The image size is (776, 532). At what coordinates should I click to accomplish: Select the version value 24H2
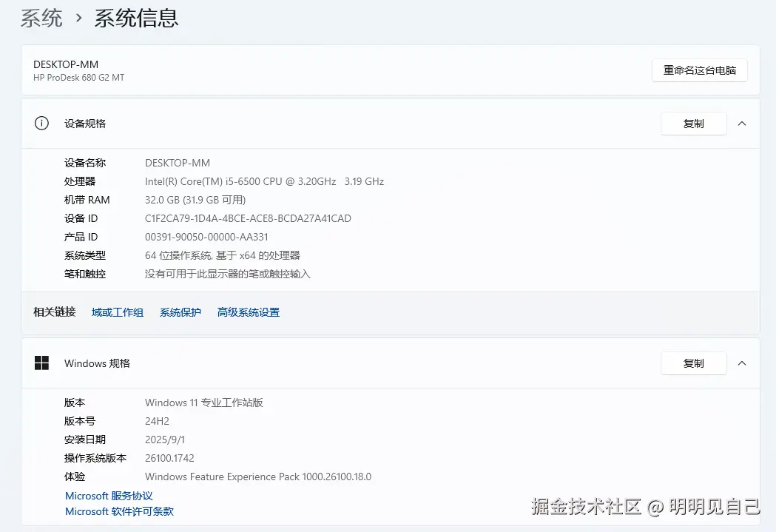coord(157,421)
